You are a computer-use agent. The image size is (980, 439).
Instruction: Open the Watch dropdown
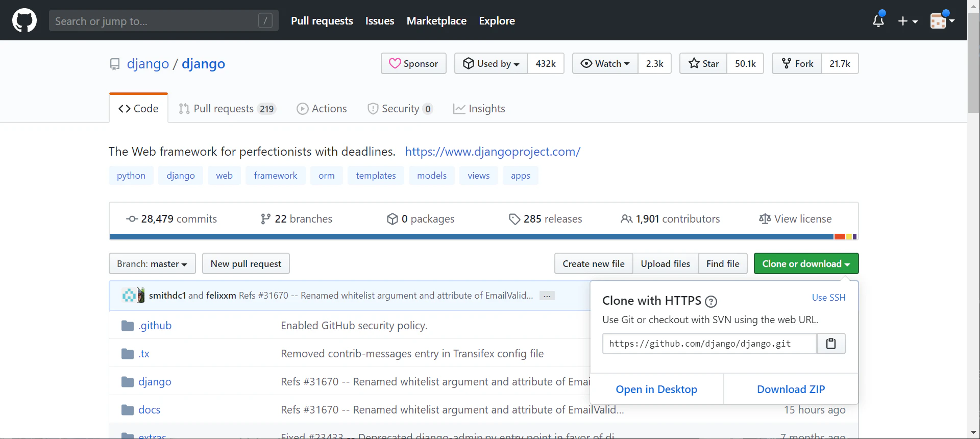coord(605,63)
